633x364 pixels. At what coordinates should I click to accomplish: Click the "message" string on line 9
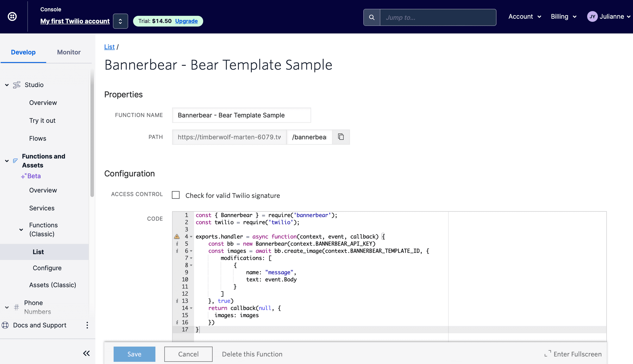279,273
